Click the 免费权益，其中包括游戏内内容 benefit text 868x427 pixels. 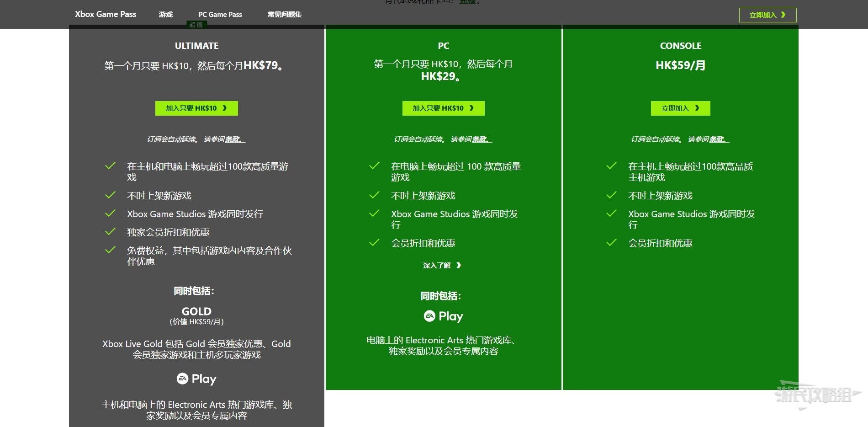click(209, 256)
